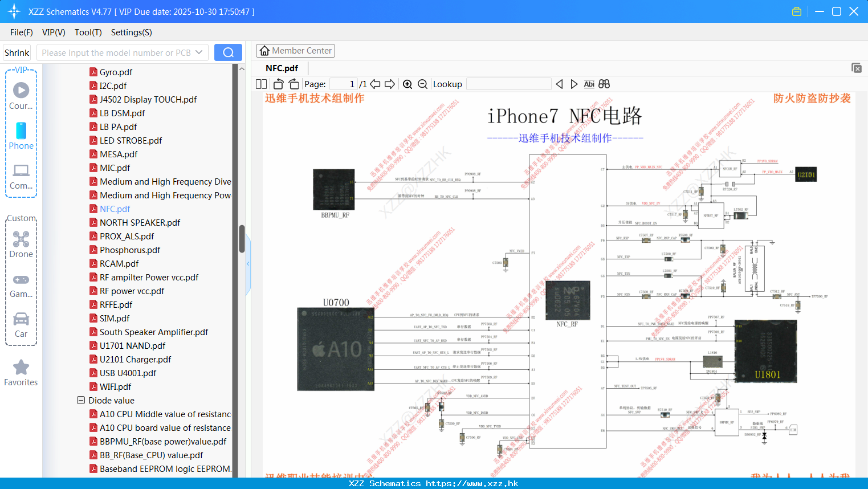Viewport: 868px width, 489px height.
Task: Open the Tool(T) menu
Action: [x=88, y=32]
